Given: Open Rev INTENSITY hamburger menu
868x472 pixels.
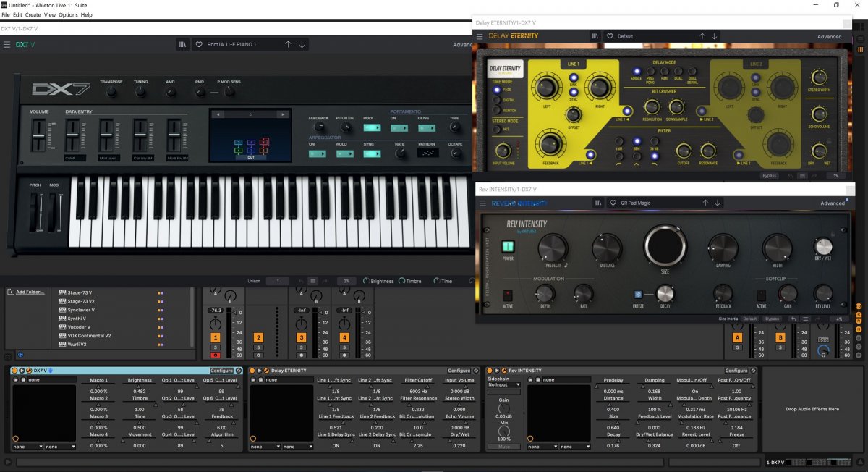Looking at the screenshot, I should pos(484,203).
